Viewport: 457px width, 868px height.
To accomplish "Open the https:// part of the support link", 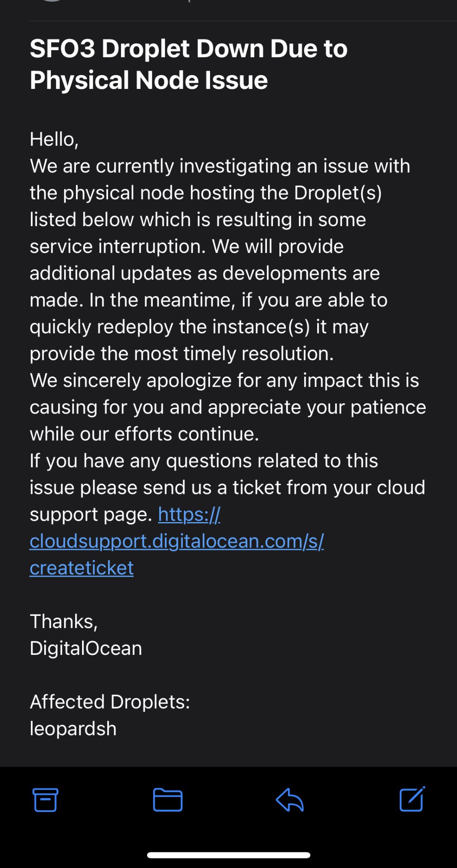I will click(189, 515).
